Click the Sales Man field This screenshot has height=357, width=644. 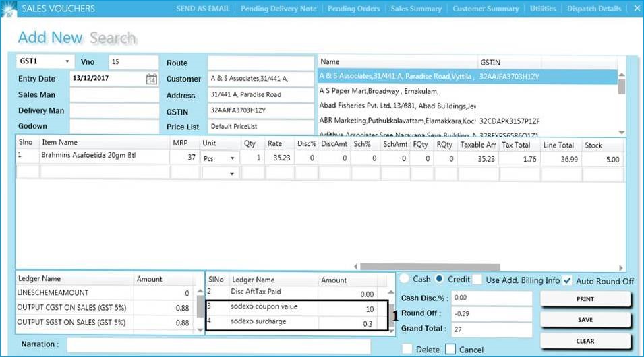(x=114, y=95)
